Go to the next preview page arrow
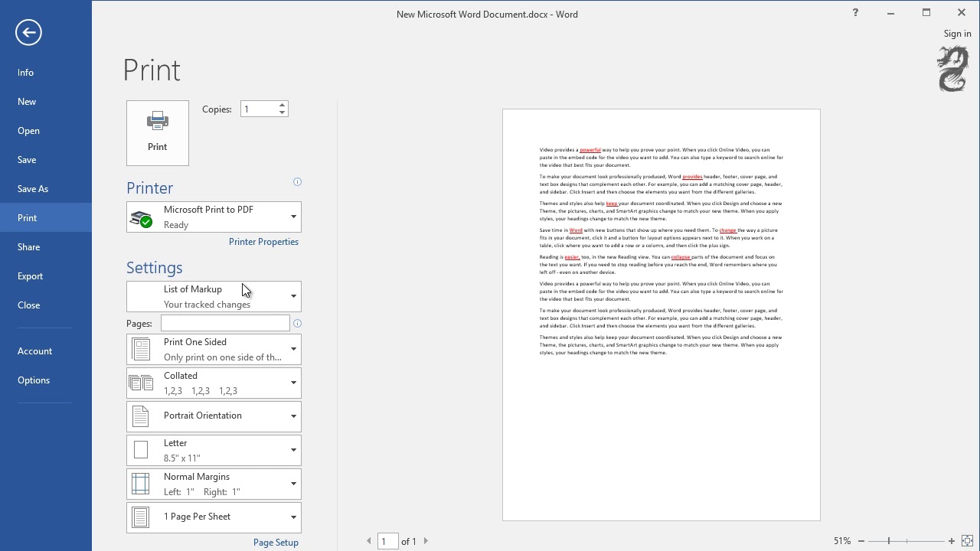Image resolution: width=980 pixels, height=551 pixels. (426, 541)
